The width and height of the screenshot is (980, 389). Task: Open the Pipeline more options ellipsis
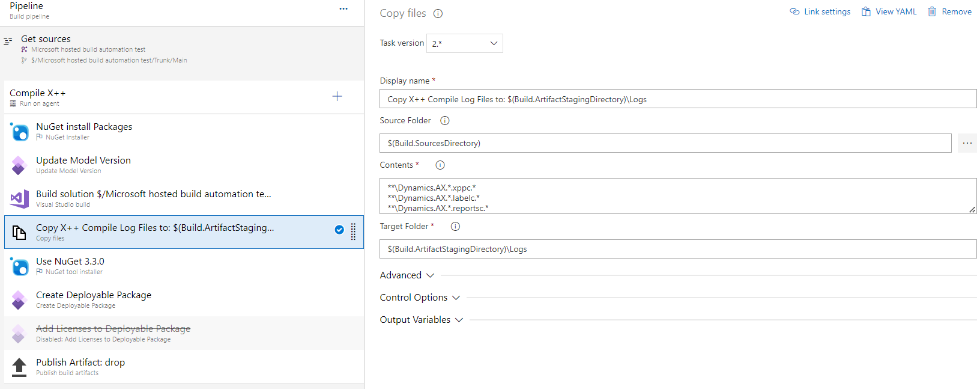tap(343, 9)
